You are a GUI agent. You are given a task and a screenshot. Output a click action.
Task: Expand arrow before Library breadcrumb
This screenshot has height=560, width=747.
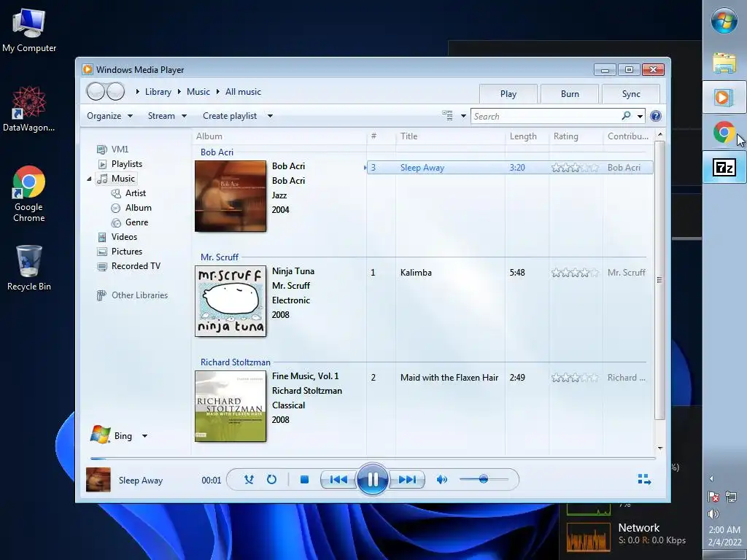137,92
